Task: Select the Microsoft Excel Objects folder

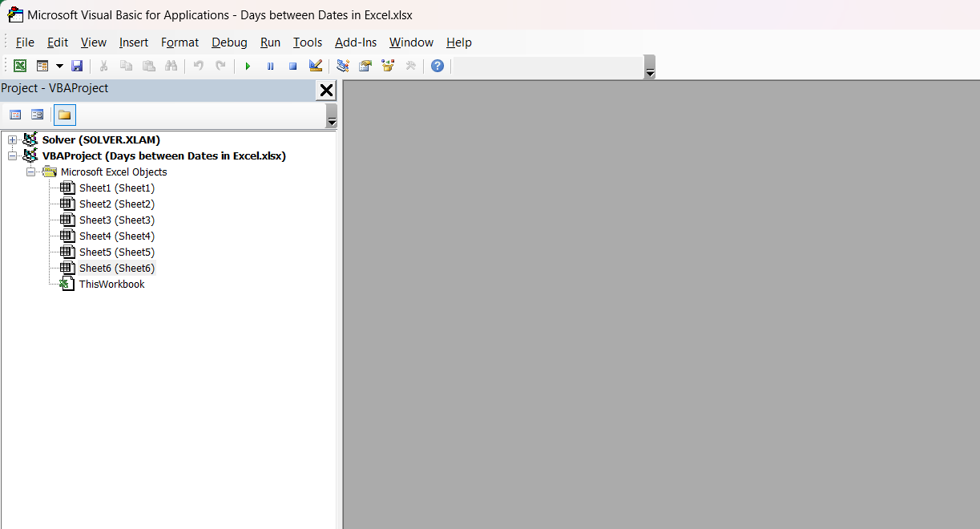Action: 114,172
